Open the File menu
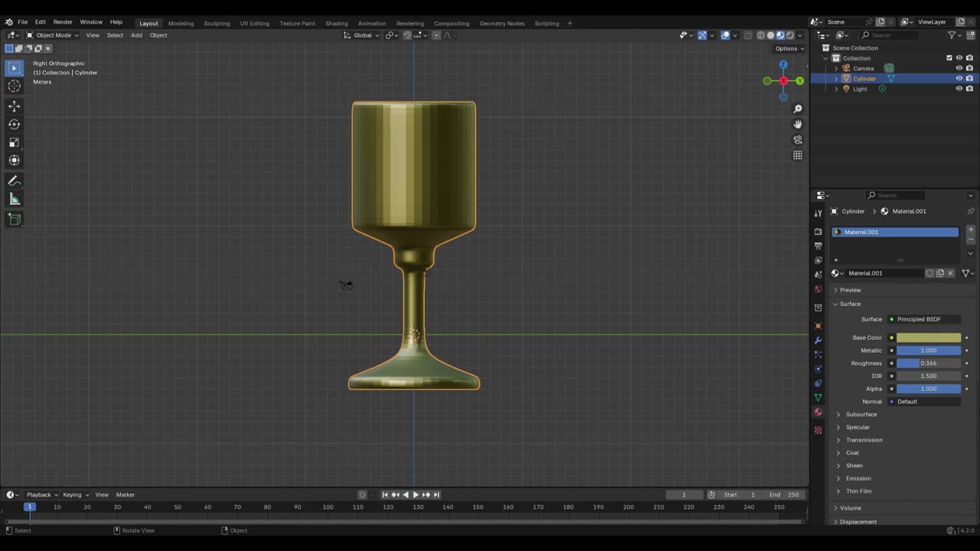 pyautogui.click(x=23, y=22)
